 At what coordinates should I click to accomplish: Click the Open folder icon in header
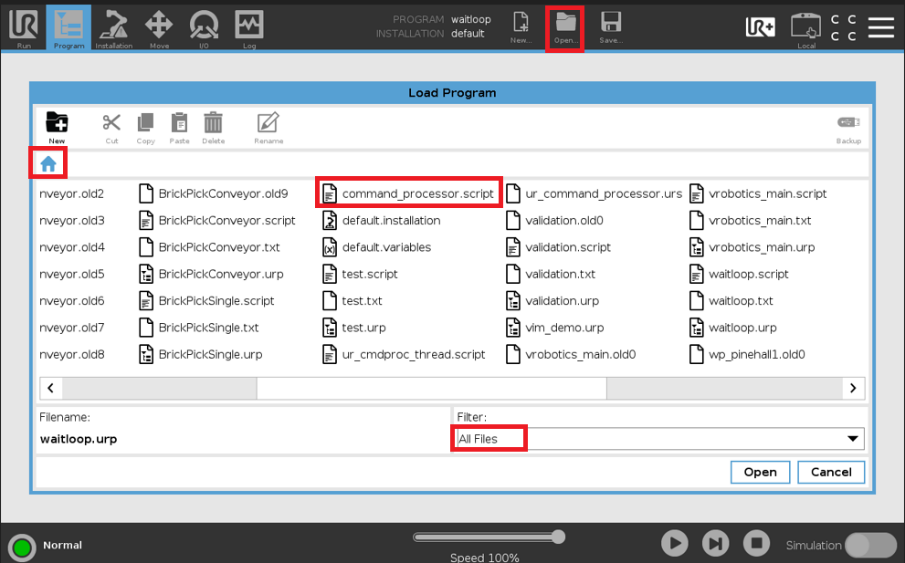(565, 28)
